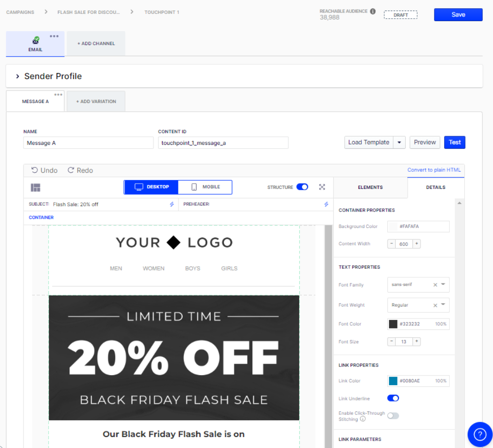The width and height of the screenshot is (493, 448).
Task: Click the Click-Through Stitching info icon
Action: tap(363, 419)
